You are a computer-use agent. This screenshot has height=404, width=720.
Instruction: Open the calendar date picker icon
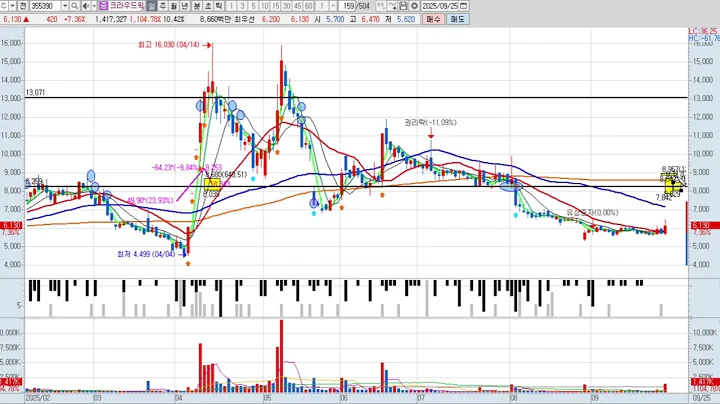click(x=463, y=6)
